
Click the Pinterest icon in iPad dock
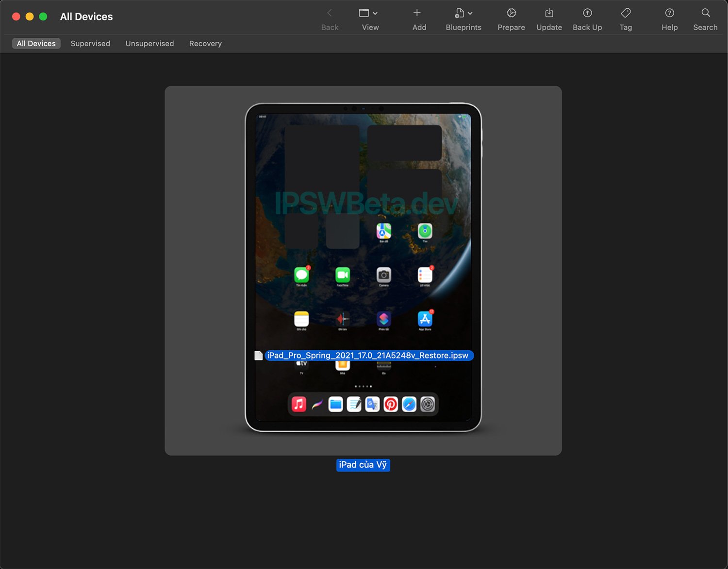pos(391,404)
